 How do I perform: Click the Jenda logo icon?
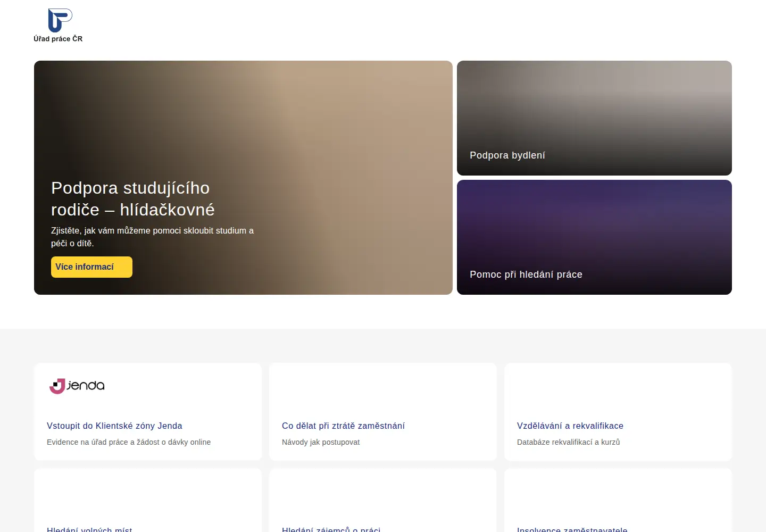click(77, 386)
